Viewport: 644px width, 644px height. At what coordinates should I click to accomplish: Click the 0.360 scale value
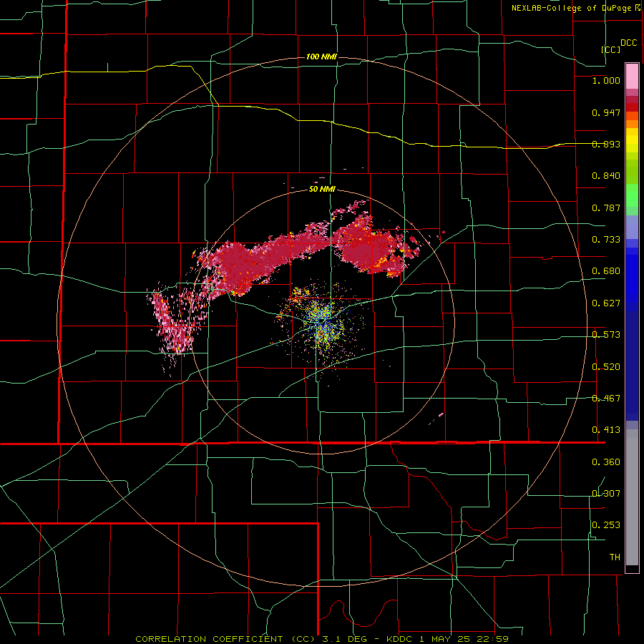pyautogui.click(x=606, y=462)
